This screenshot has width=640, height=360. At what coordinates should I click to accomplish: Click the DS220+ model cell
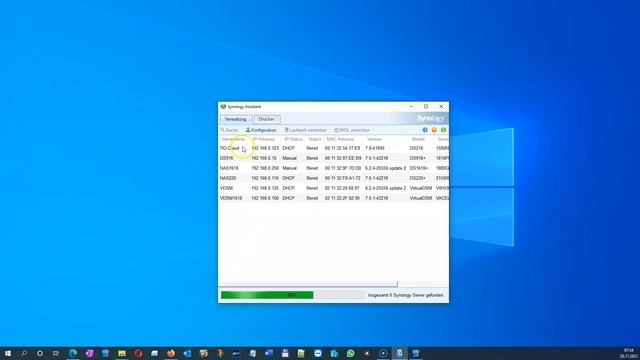(418, 178)
